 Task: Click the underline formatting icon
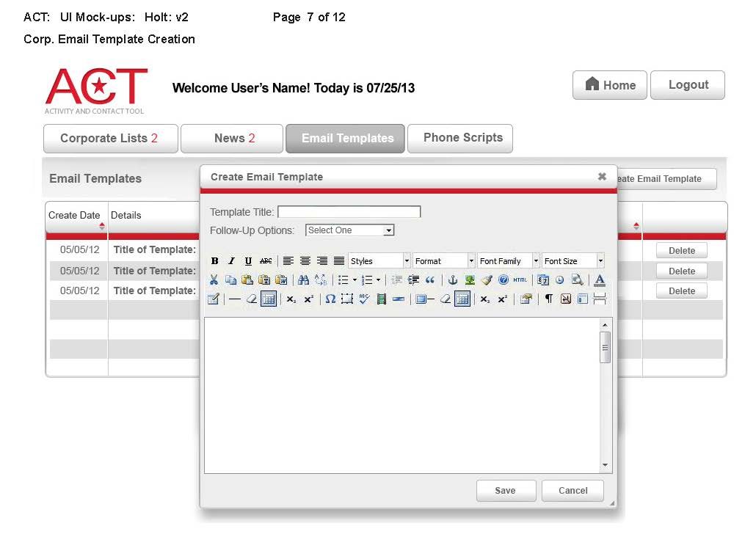248,261
